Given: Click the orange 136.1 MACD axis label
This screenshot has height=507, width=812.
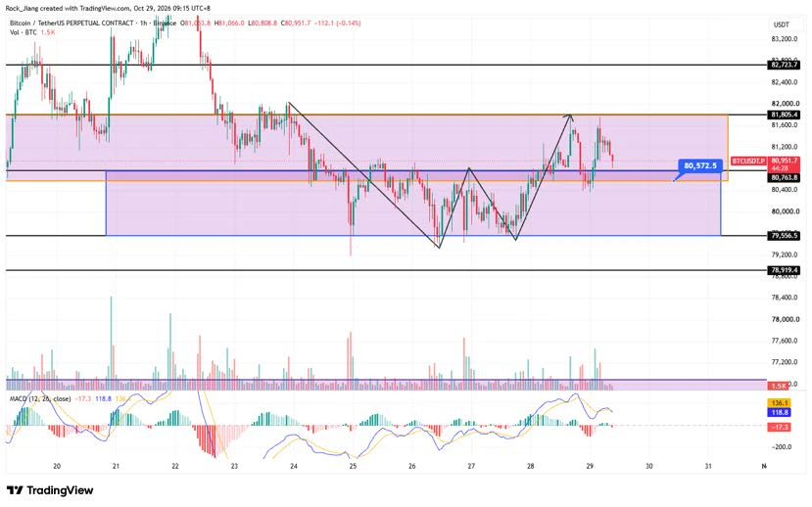Looking at the screenshot, I should point(780,403).
